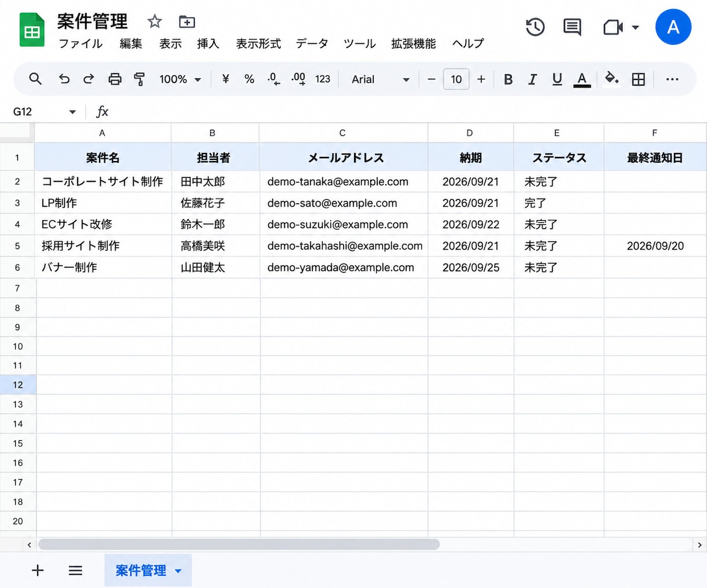Expand the camera meeting options arrow
The height and width of the screenshot is (588, 707).
pyautogui.click(x=635, y=27)
